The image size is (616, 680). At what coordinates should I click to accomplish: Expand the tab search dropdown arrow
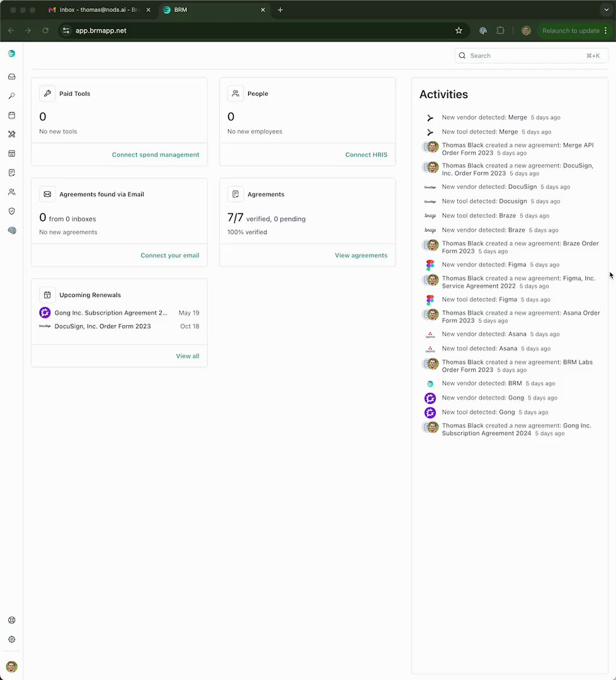606,9
